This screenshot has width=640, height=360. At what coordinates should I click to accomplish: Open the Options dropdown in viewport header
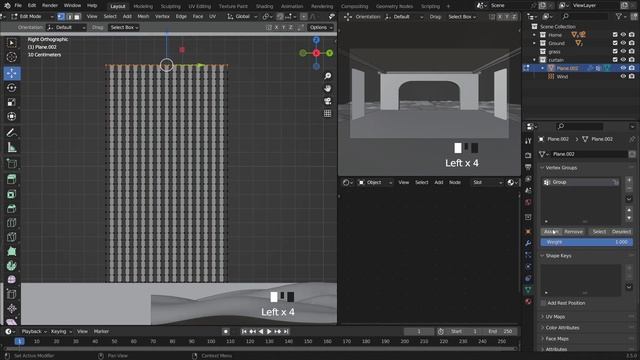[x=320, y=27]
